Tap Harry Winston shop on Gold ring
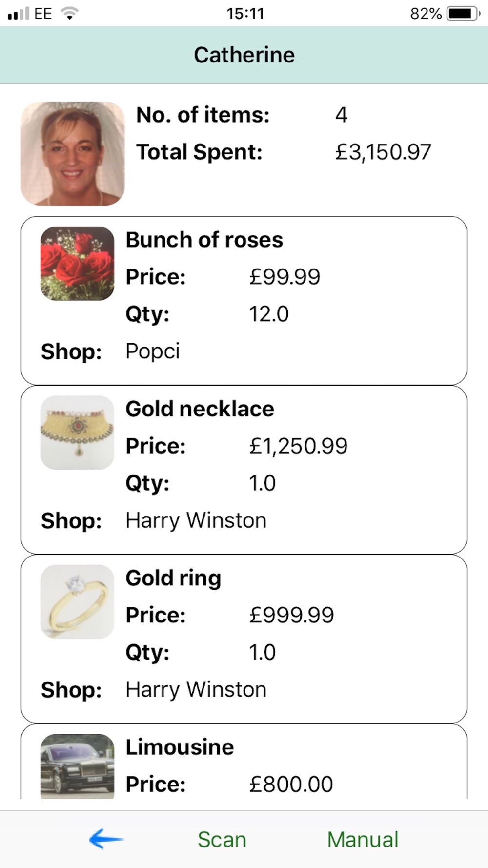This screenshot has width=488, height=868. point(196,689)
